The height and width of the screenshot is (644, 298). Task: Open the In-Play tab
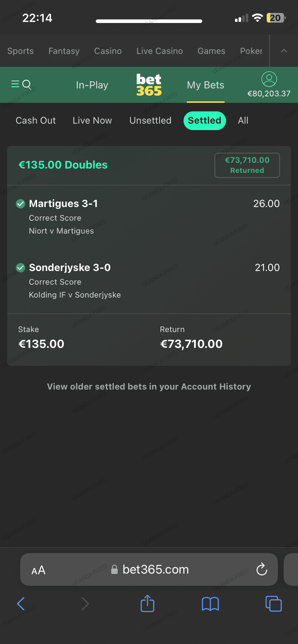point(92,85)
